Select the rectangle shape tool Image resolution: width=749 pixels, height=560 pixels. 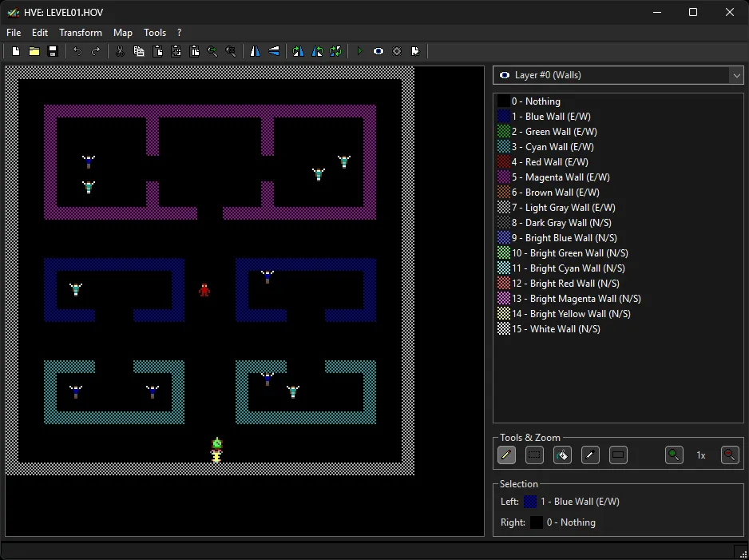pos(617,455)
